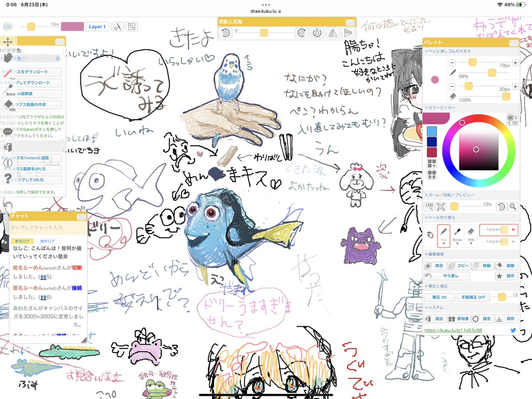The width and height of the screenshot is (532, 399).
Task: Tap the layer swap icon beside brush settings
Action: 132,27
